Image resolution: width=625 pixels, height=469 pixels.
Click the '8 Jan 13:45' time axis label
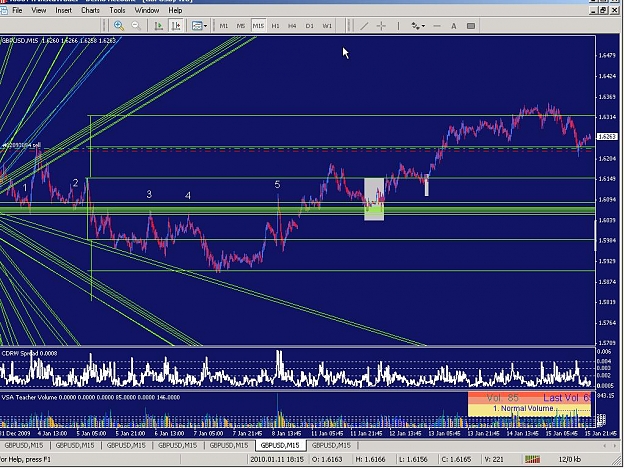(286, 434)
